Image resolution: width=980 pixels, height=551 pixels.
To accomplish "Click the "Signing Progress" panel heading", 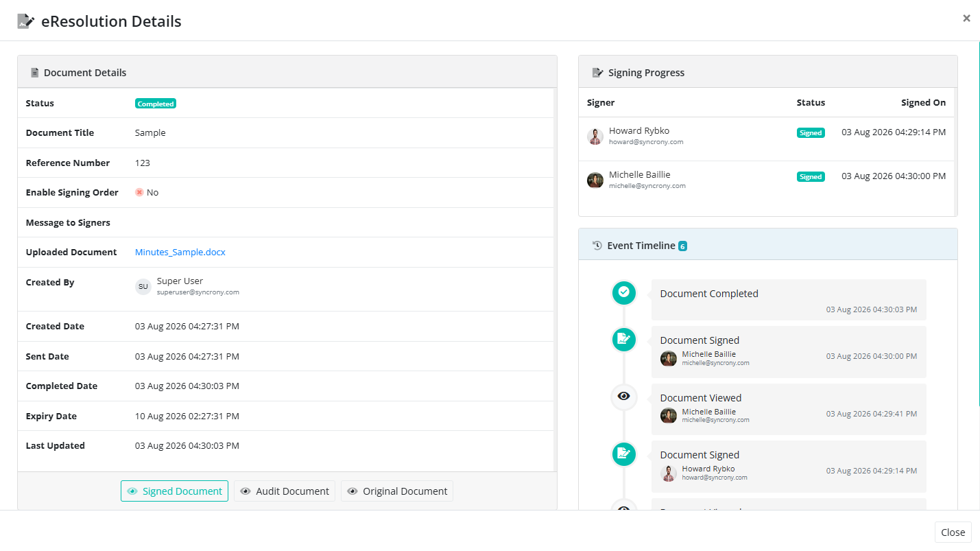I will pyautogui.click(x=646, y=73).
